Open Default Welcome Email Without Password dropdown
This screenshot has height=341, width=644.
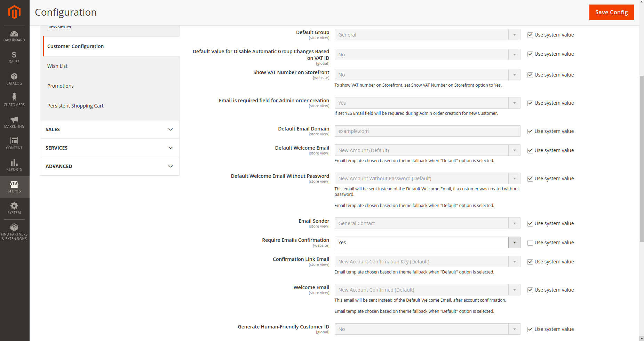427,179
